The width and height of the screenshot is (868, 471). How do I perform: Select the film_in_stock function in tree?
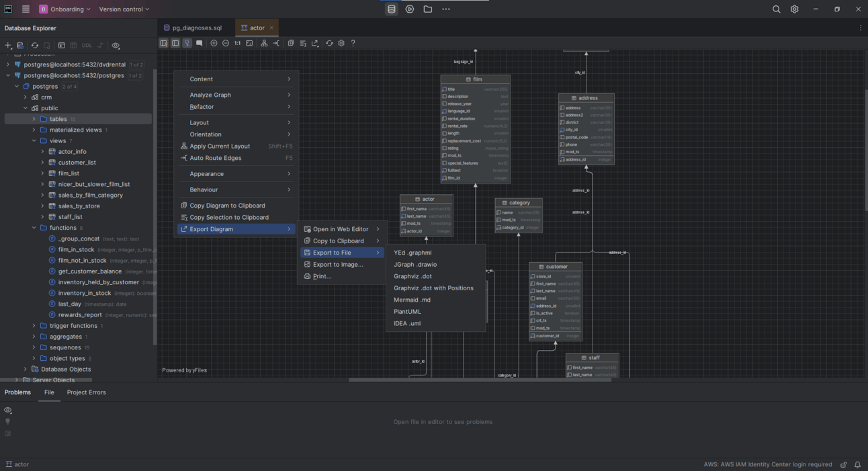click(76, 250)
